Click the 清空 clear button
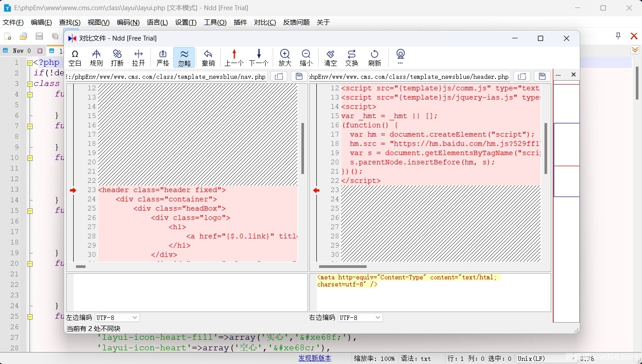Image resolution: width=642 pixels, height=364 pixels. (330, 58)
